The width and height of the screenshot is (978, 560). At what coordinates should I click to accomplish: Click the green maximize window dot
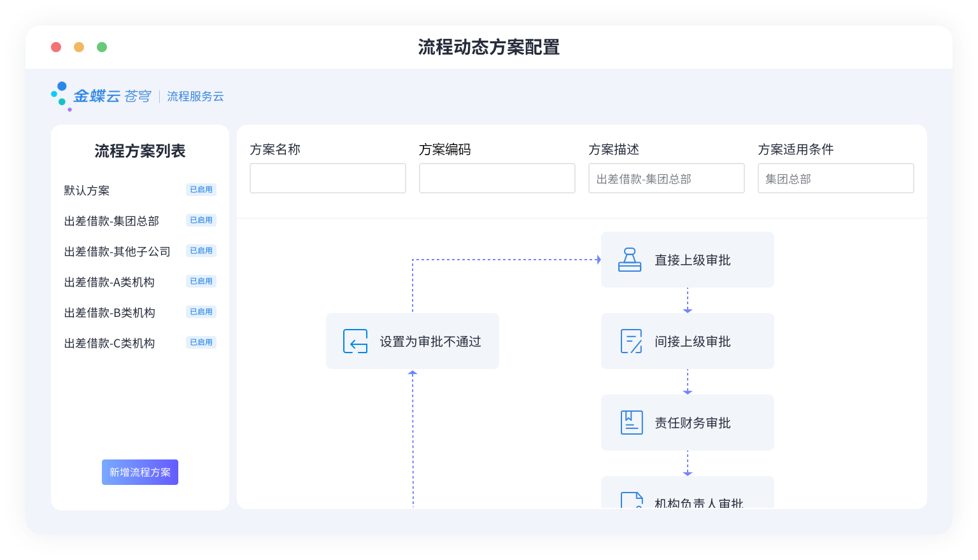tap(102, 47)
